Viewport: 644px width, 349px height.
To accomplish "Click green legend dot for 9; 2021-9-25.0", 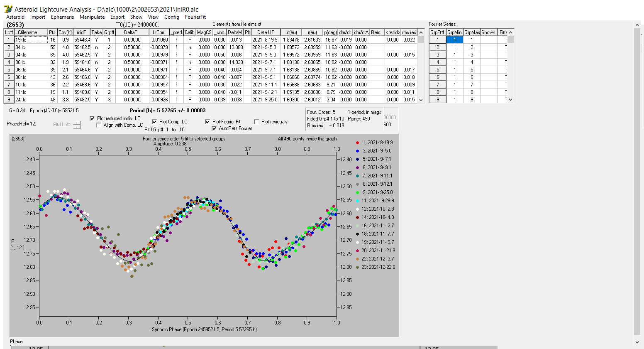I will pos(357,192).
